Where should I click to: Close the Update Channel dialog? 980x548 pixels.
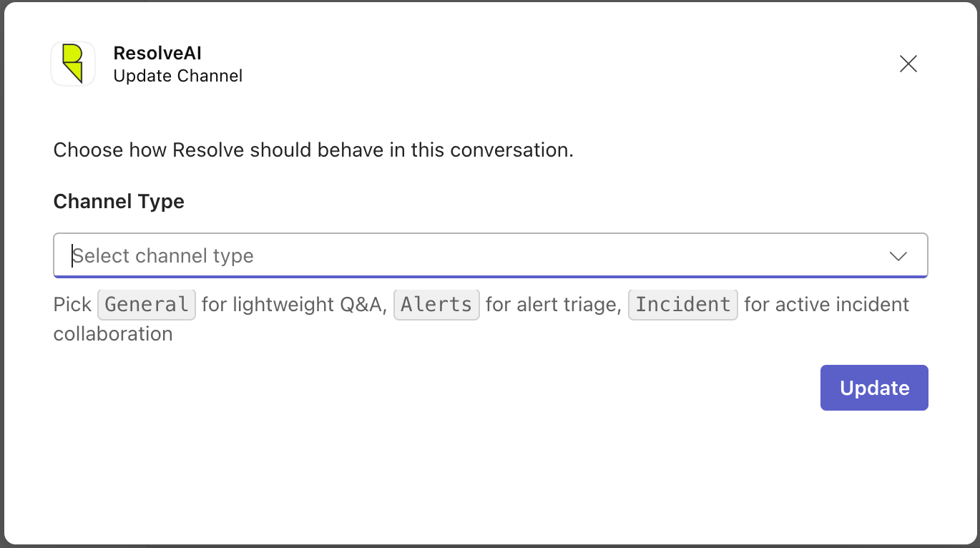pos(908,64)
